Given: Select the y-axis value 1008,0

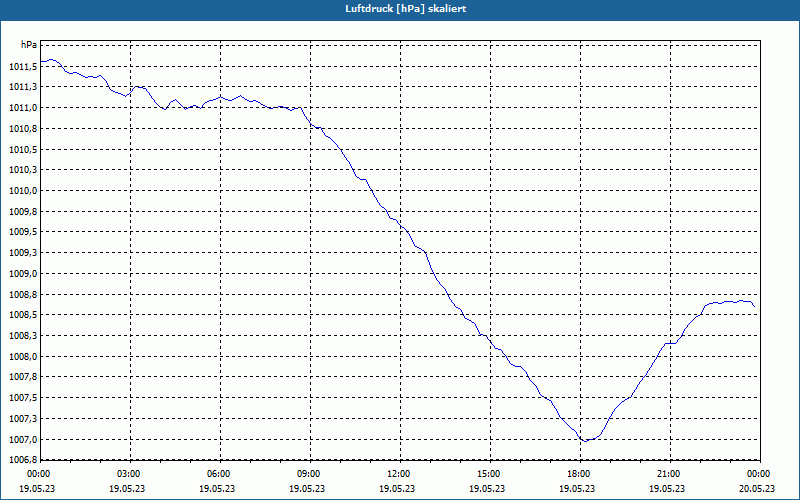Looking at the screenshot, I should [23, 357].
